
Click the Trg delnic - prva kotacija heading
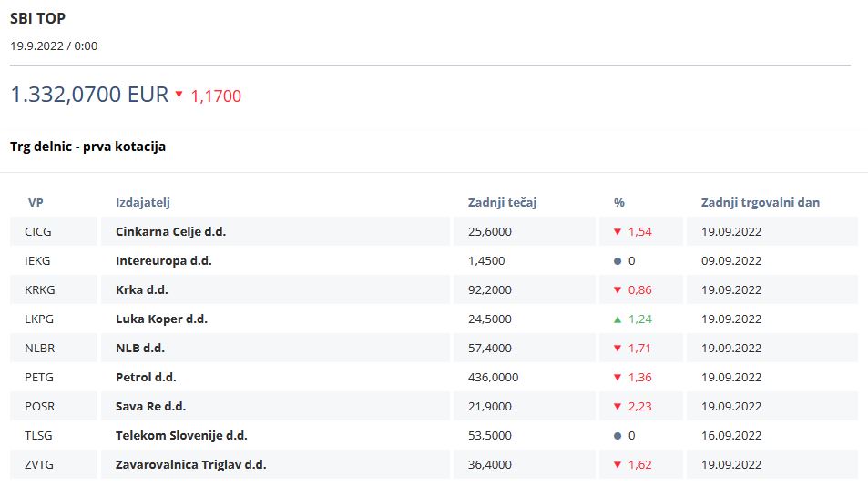[88, 147]
